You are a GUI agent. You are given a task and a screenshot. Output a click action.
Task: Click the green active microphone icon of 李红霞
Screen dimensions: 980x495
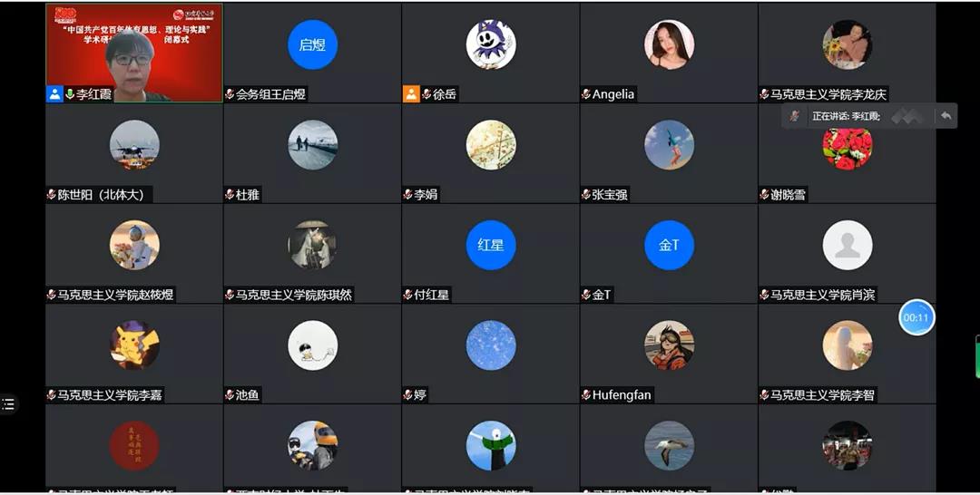tap(70, 94)
